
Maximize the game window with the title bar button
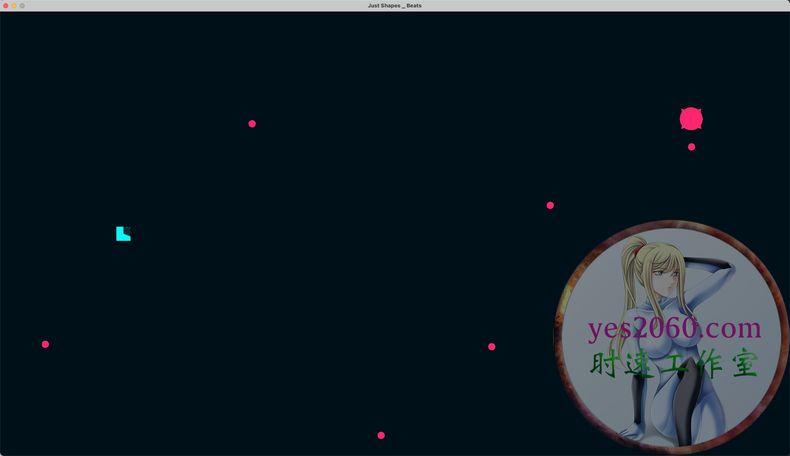coord(22,6)
